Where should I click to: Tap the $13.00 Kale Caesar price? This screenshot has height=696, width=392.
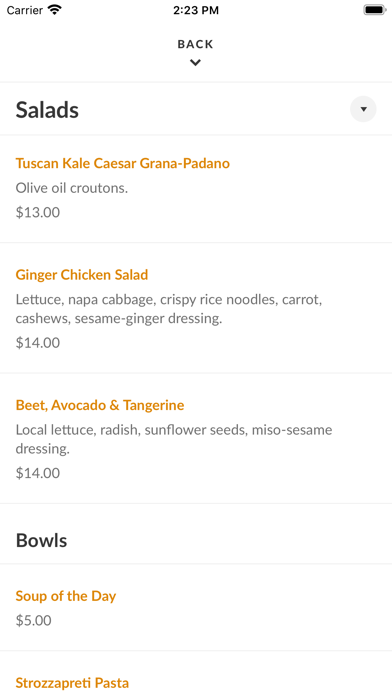(x=38, y=212)
